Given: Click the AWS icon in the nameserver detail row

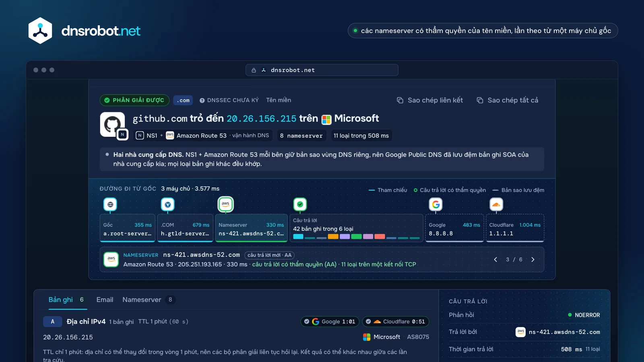Looking at the screenshot, I should (111, 259).
